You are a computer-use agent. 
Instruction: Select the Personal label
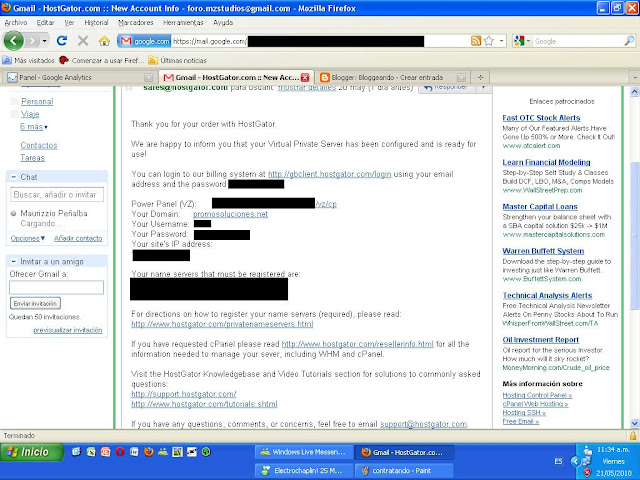tap(37, 101)
